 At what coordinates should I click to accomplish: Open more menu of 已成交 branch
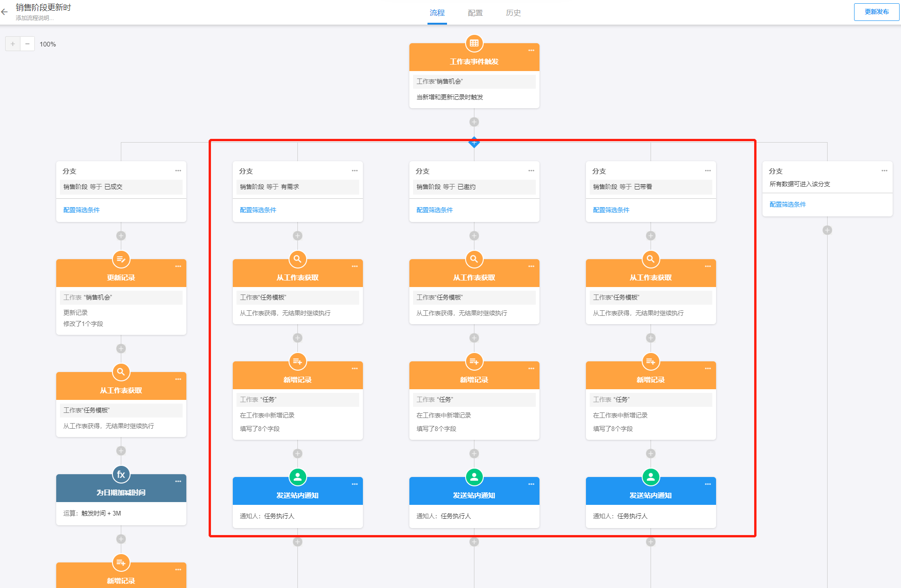click(x=178, y=170)
